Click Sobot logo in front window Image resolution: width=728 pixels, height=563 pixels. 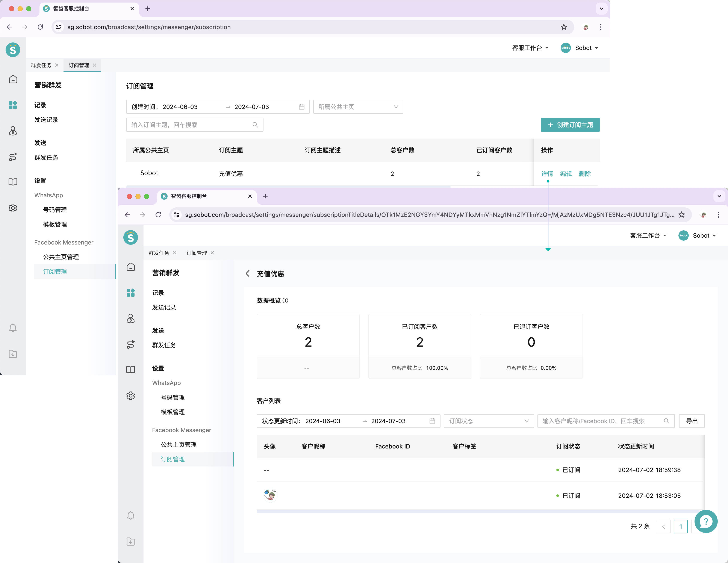131,237
